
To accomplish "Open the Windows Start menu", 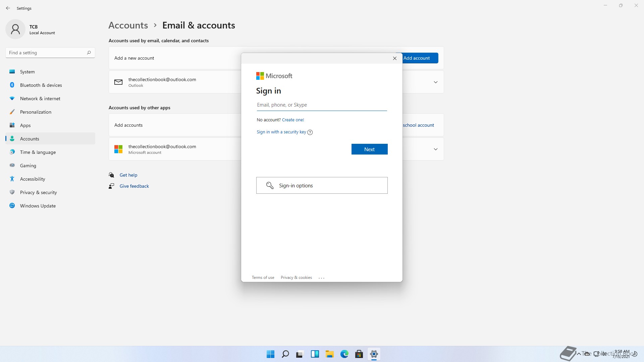I will pyautogui.click(x=270, y=354).
